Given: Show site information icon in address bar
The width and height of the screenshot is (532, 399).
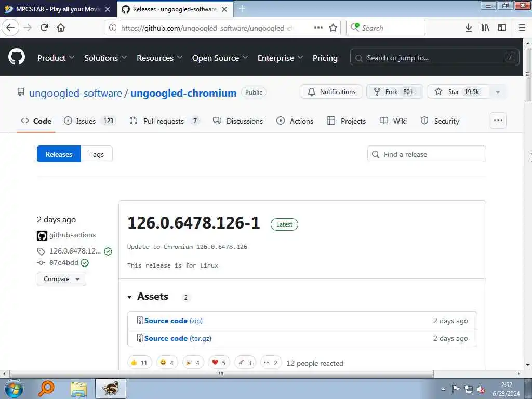Looking at the screenshot, I should coord(113,28).
